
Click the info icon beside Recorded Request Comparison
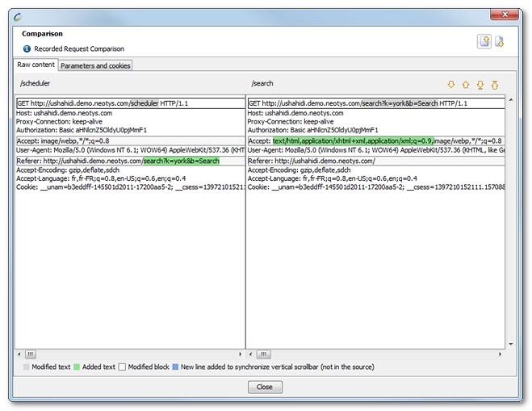click(x=27, y=48)
